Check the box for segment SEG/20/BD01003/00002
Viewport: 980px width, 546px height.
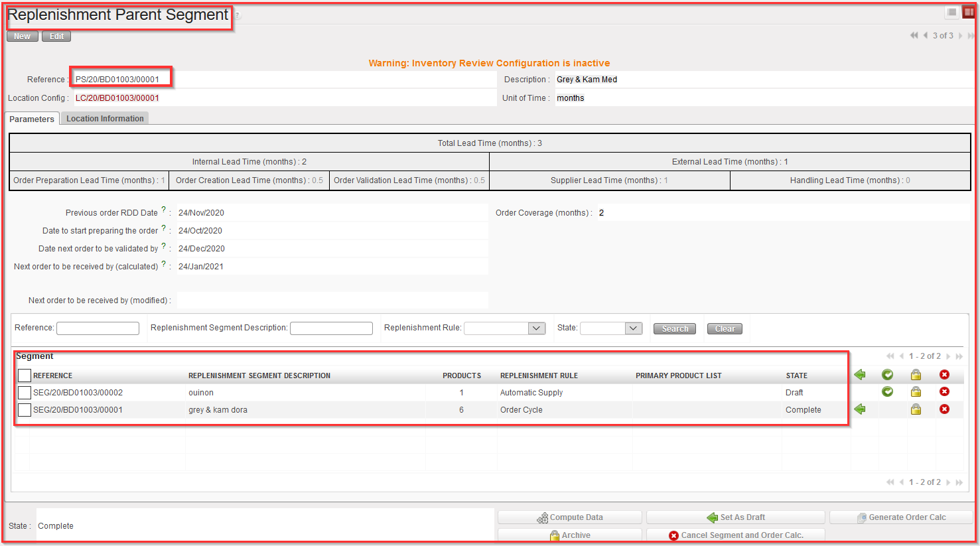[x=25, y=393]
